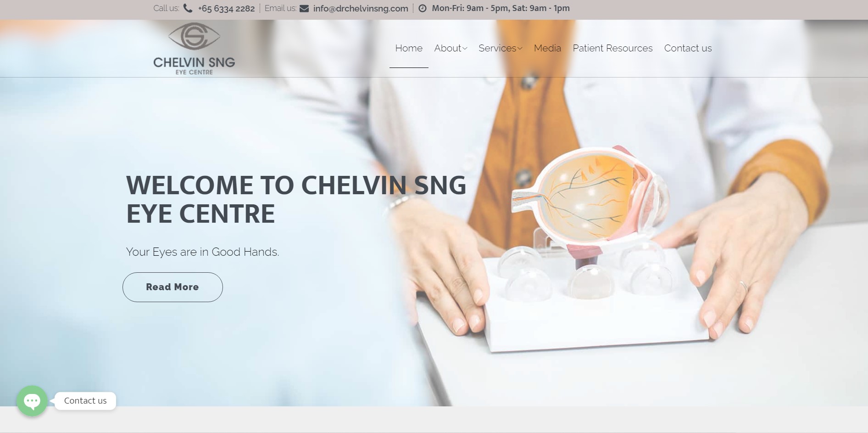Click the Contact us chat label tooltip
Screen dimensions: 868x433
[x=85, y=401]
